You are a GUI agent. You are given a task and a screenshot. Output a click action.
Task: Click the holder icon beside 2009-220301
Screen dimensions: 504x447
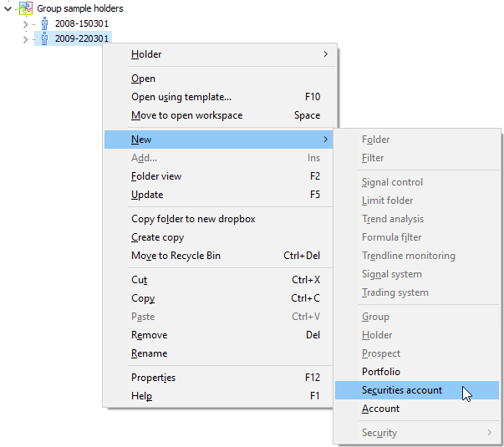(44, 38)
